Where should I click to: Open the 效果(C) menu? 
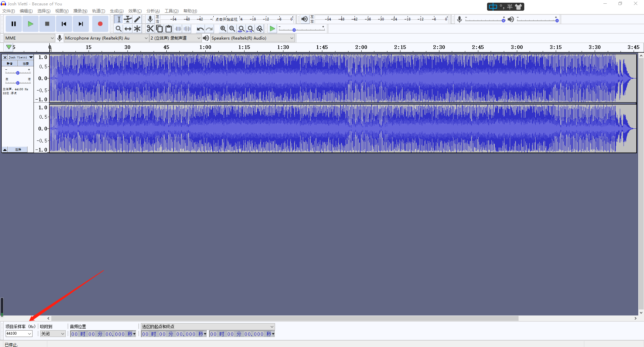(x=135, y=11)
